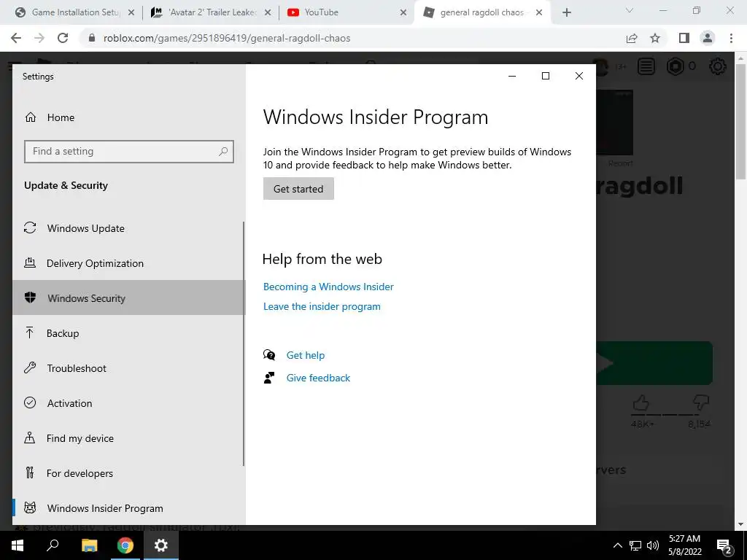Reload the Roblox page
Image resolution: width=747 pixels, height=560 pixels.
(x=63, y=38)
